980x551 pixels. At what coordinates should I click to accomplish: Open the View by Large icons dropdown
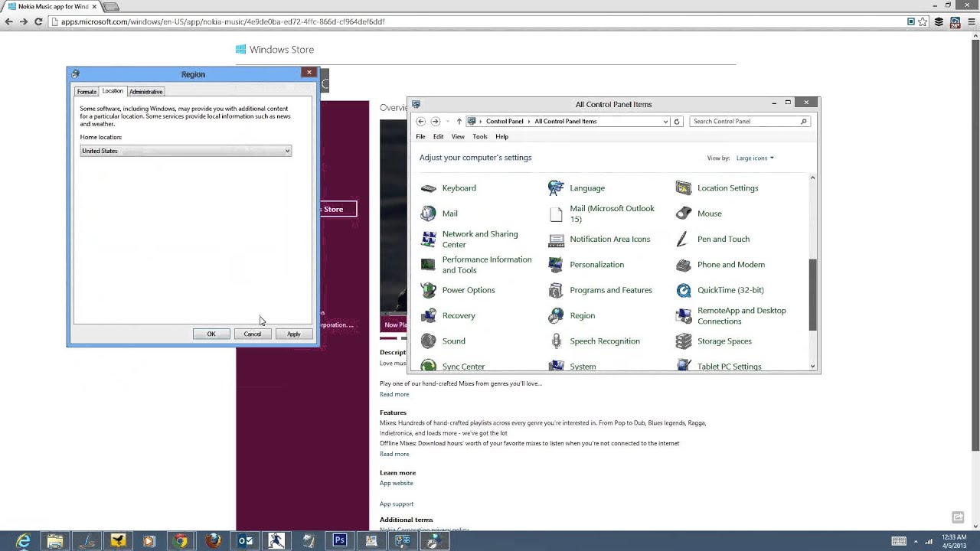[x=755, y=158]
